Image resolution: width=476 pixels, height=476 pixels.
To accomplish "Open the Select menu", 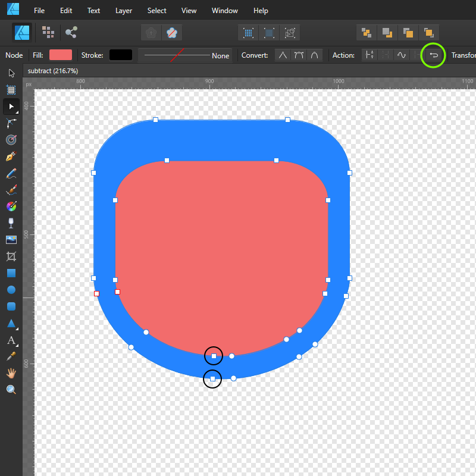I will 157,11.
